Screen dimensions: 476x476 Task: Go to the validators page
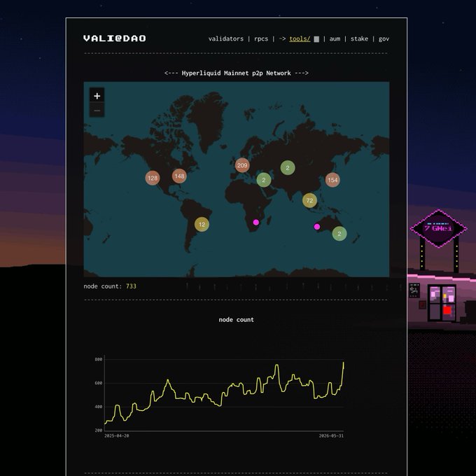(226, 38)
